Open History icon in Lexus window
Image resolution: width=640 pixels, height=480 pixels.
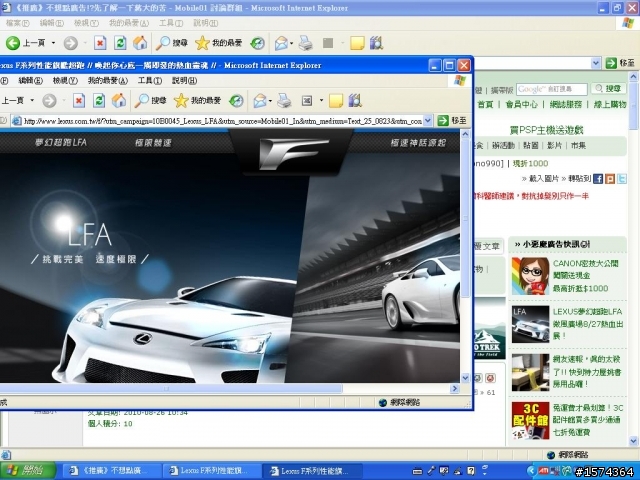pos(236,100)
